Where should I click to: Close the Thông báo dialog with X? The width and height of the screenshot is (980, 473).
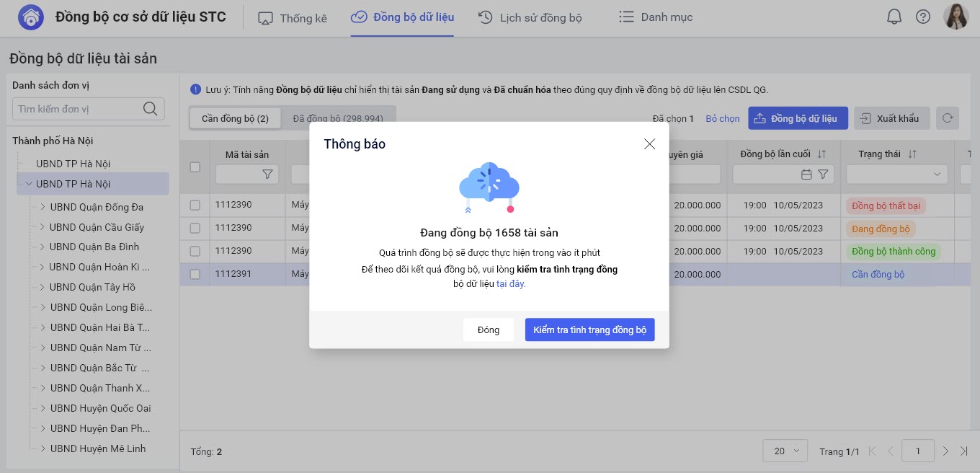pyautogui.click(x=649, y=144)
